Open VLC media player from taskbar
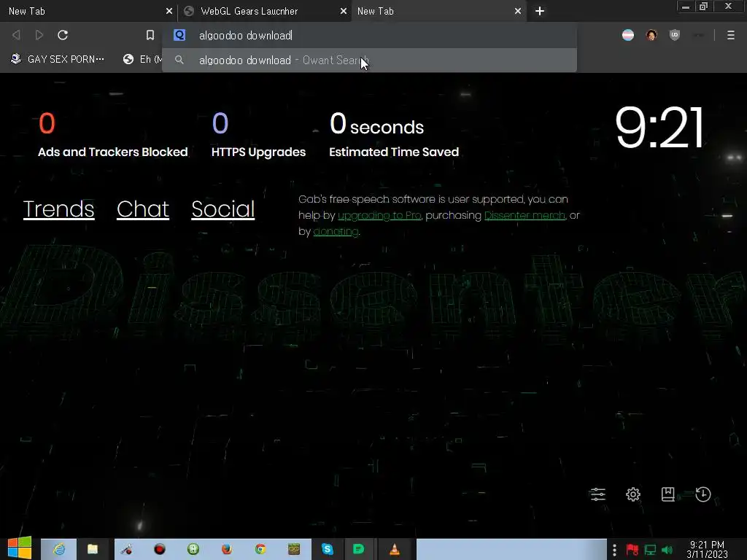 (395, 550)
